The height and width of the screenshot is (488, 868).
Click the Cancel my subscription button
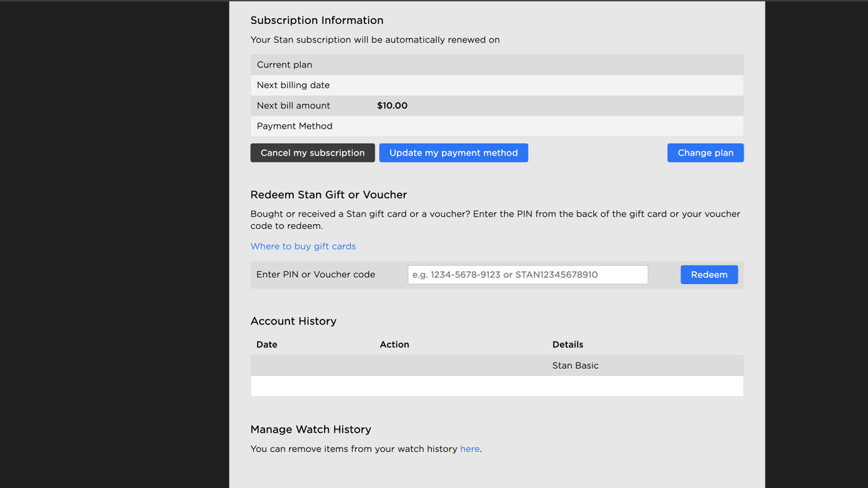pyautogui.click(x=312, y=153)
